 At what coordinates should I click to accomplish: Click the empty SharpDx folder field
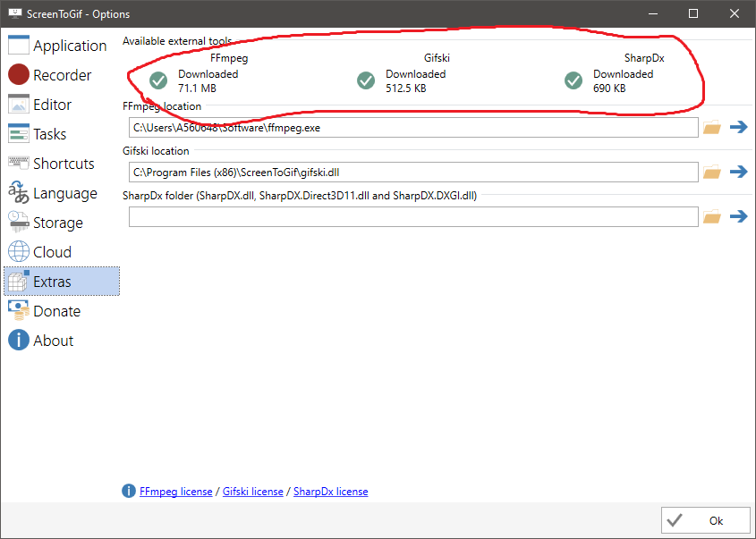(413, 216)
